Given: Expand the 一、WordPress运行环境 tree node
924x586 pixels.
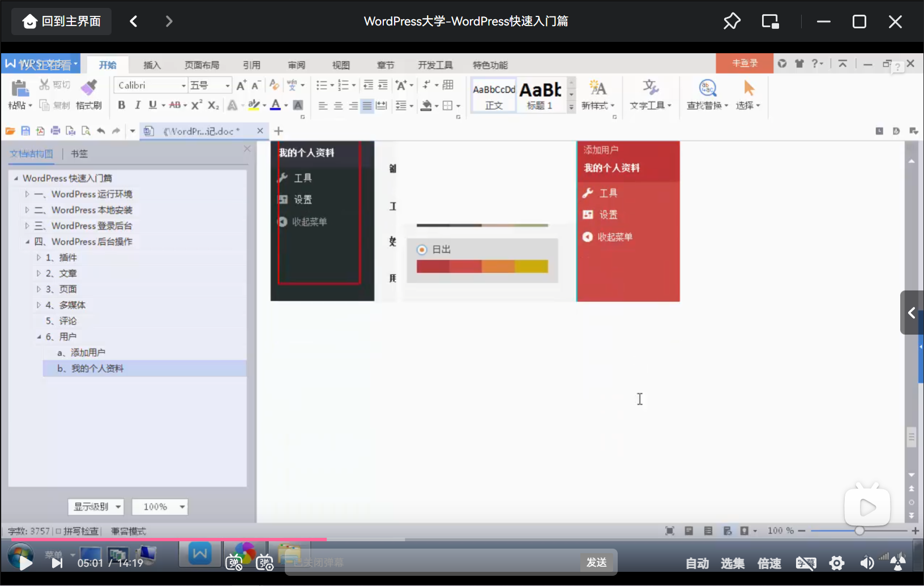Looking at the screenshot, I should click(27, 194).
